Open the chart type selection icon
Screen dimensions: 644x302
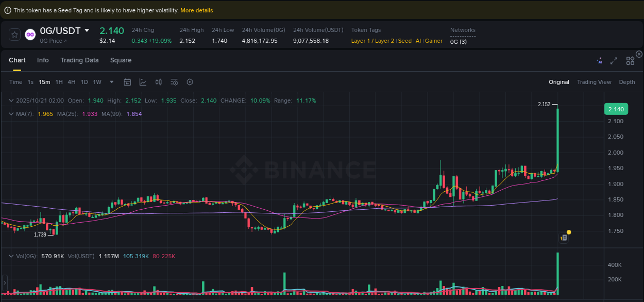pos(143,81)
